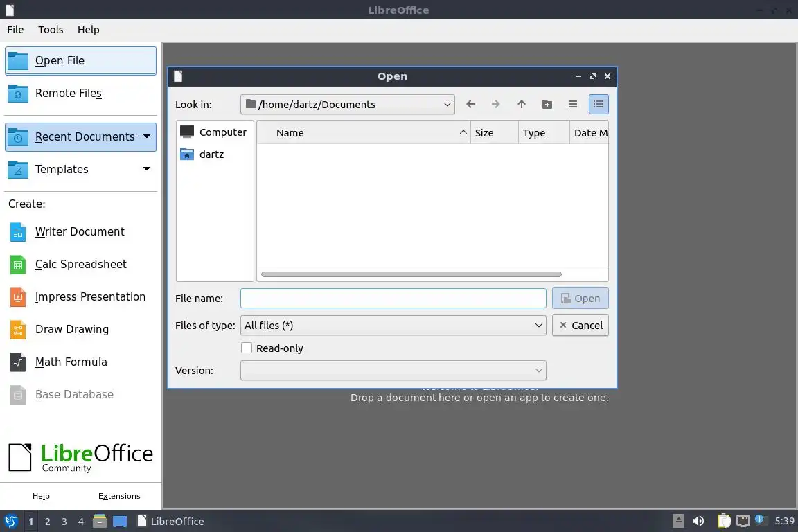
Task: Click the Open button in dialog
Action: pyautogui.click(x=580, y=299)
